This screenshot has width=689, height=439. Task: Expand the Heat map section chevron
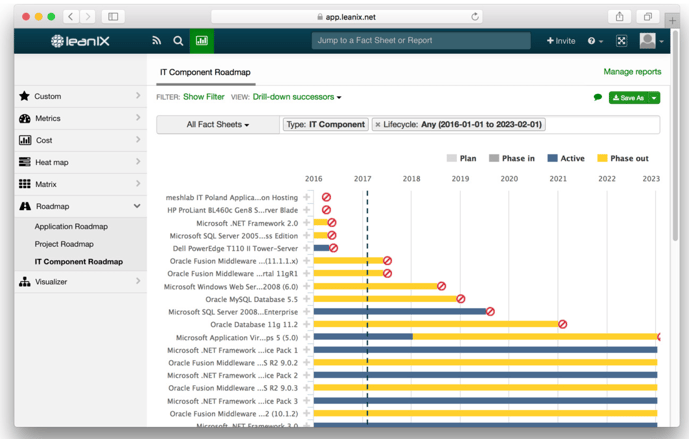pos(138,161)
